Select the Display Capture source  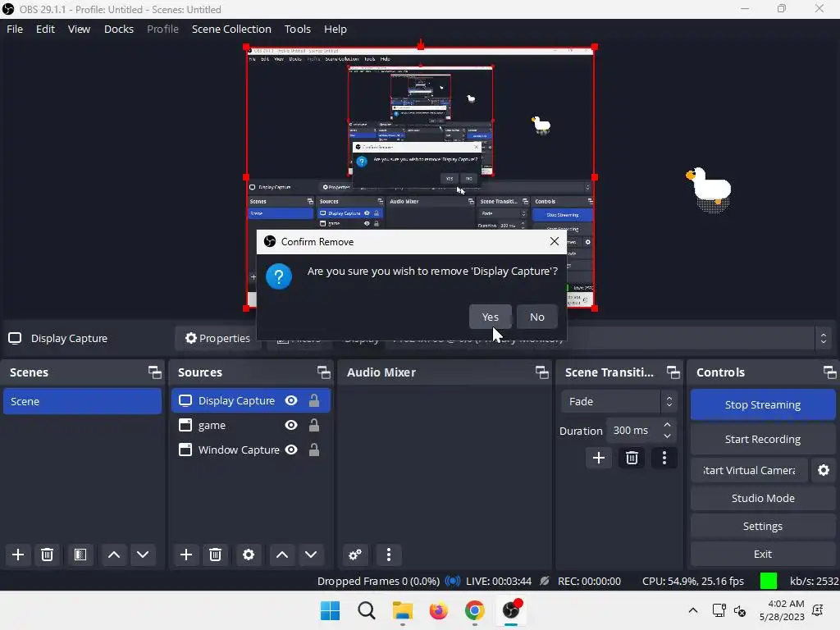tap(236, 400)
